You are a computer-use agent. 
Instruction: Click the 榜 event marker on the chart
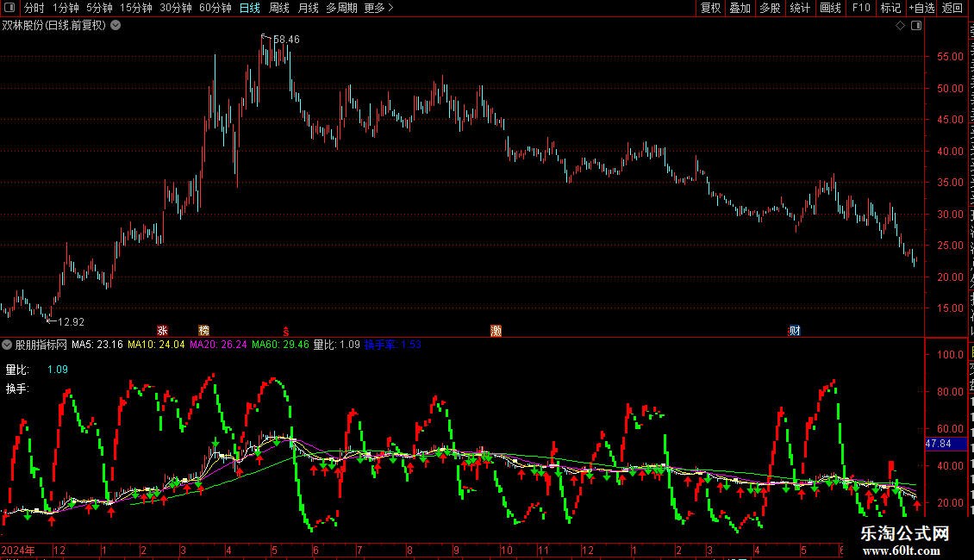pyautogui.click(x=203, y=330)
